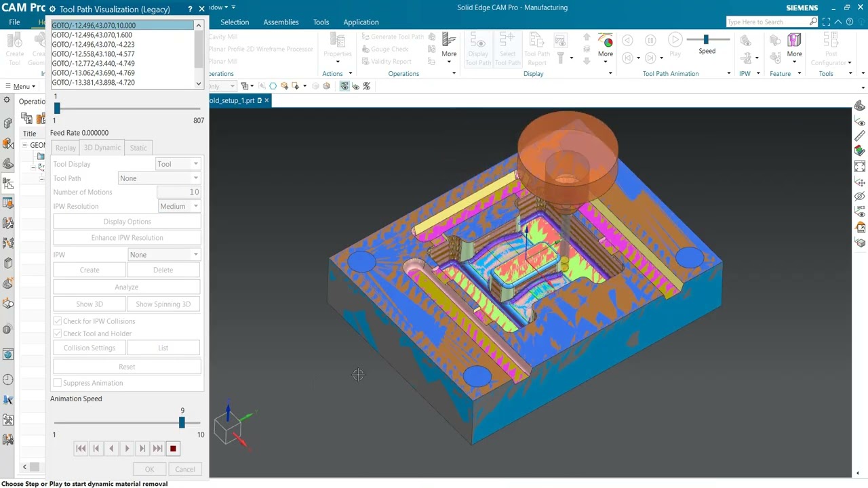Click the Display Options button
The width and height of the screenshot is (868, 488).
(x=127, y=222)
